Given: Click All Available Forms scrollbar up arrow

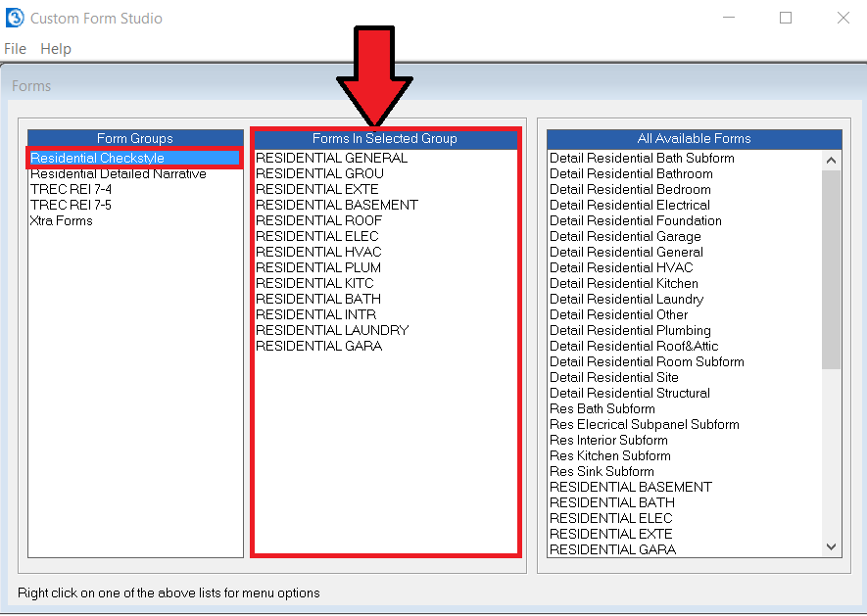Looking at the screenshot, I should click(x=831, y=161).
